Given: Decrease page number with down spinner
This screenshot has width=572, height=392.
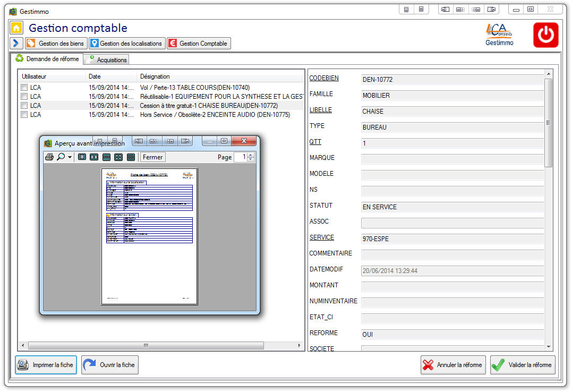Looking at the screenshot, I should [251, 159].
